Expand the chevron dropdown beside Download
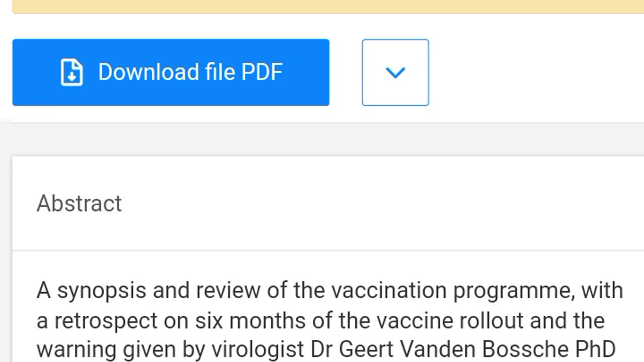644x362 pixels. [395, 72]
